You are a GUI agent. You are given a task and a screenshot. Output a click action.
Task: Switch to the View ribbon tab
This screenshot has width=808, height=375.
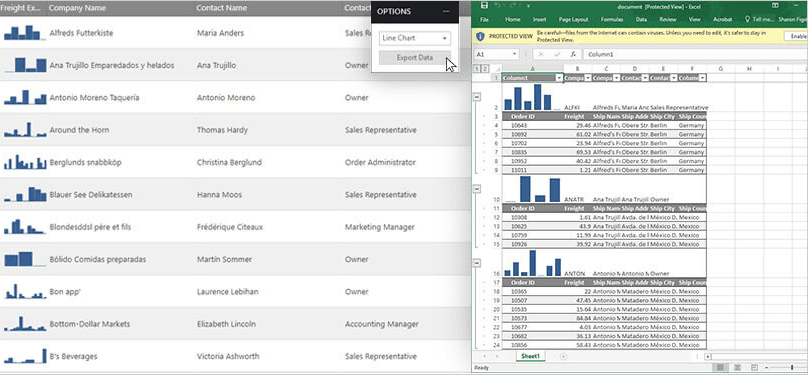(x=695, y=19)
